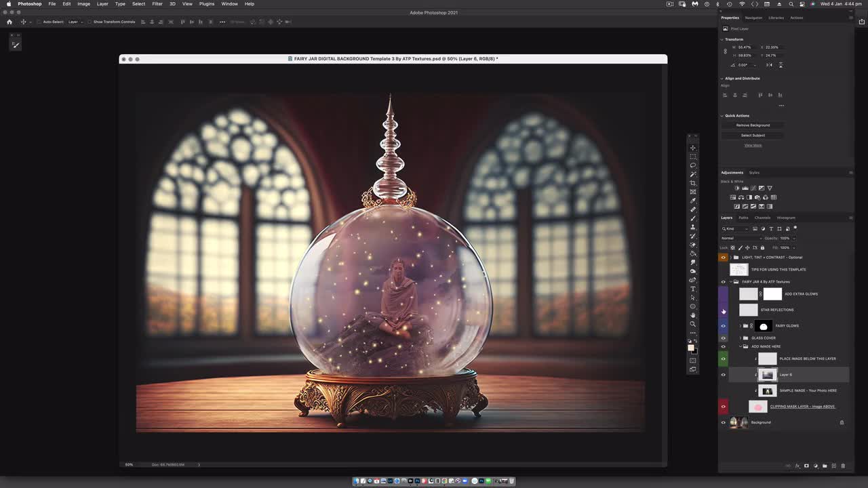The image size is (868, 488).
Task: Click the Add Layer Mask icon
Action: (x=806, y=465)
